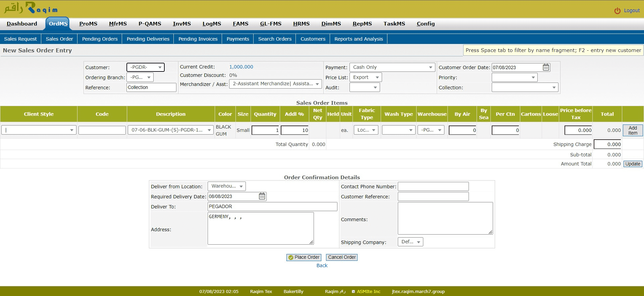Open the MfrMS module
This screenshot has height=296, width=644.
pyautogui.click(x=118, y=24)
